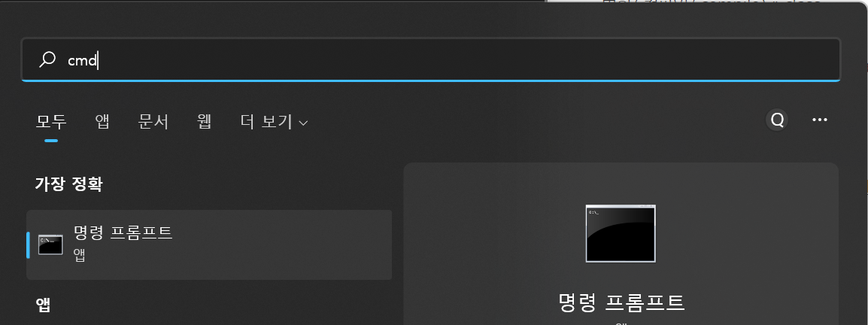This screenshot has width=868, height=325.
Task: Click the blue underline beneath 모두 tab
Action: click(x=51, y=141)
